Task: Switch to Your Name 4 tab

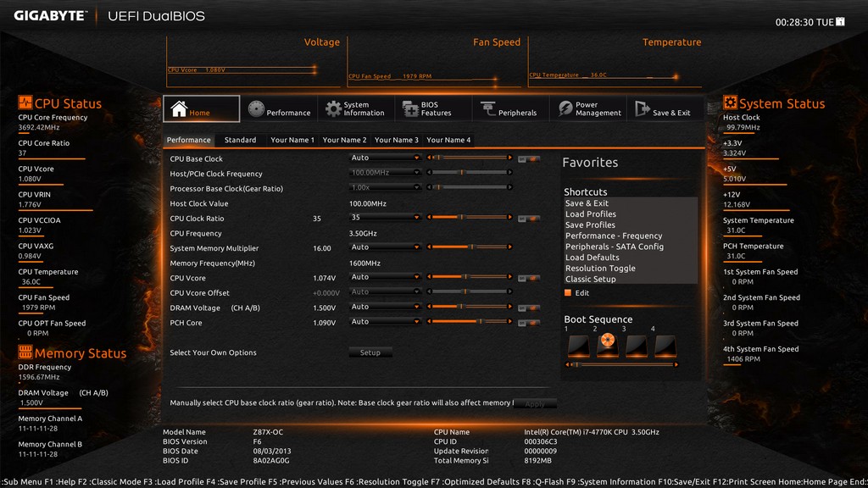Action: [x=448, y=140]
